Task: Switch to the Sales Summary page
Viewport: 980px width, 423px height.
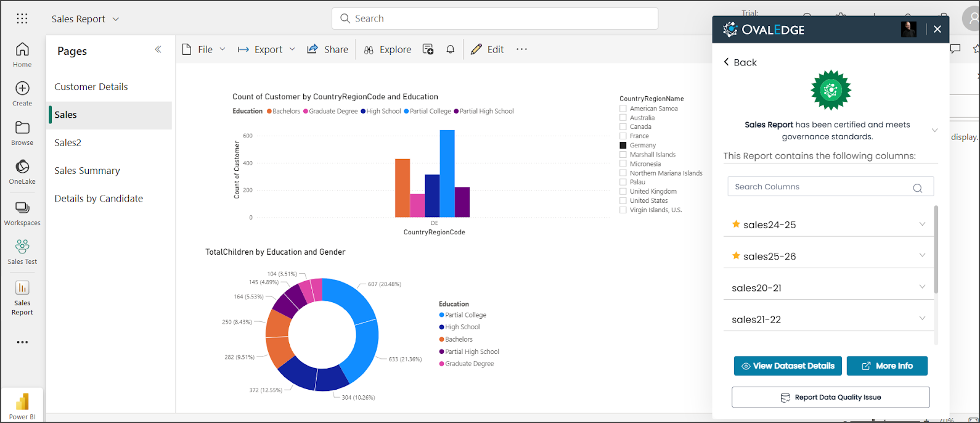Action: pos(87,171)
